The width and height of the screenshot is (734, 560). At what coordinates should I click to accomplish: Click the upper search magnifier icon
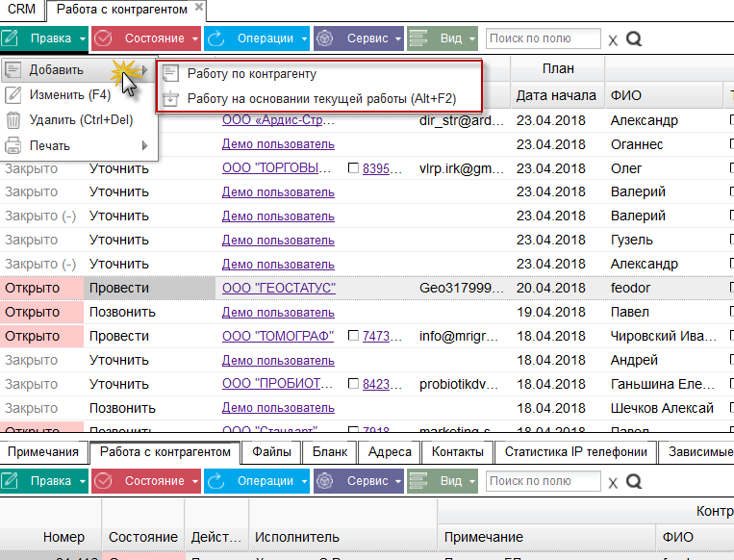(x=634, y=38)
